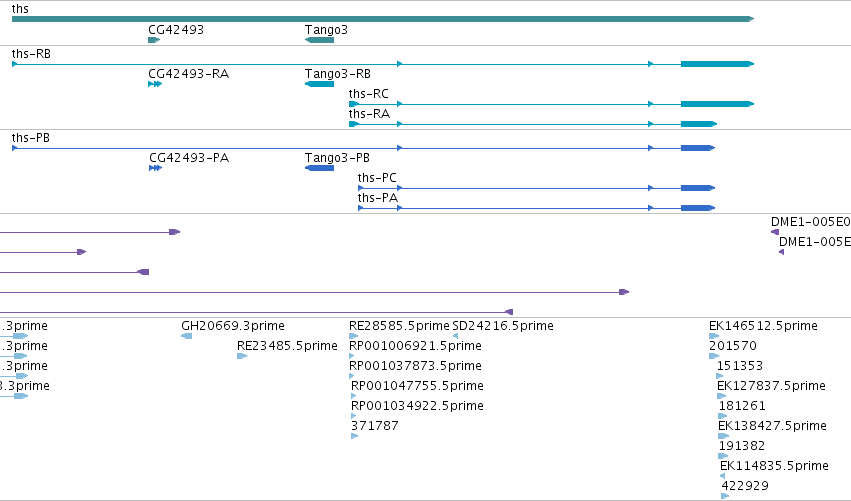Click the CG42493 gene feature
This screenshot has height=501, width=851.
pos(154,40)
